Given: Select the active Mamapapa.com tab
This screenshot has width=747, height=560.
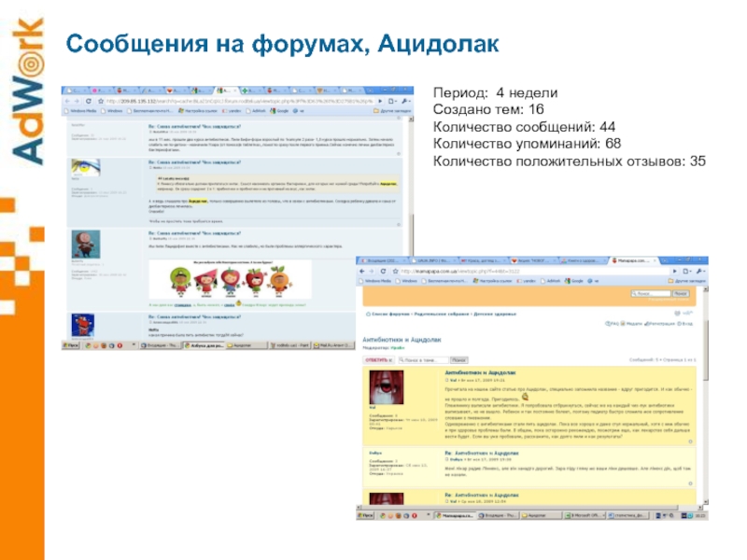Looking at the screenshot, I should pyautogui.click(x=634, y=260).
